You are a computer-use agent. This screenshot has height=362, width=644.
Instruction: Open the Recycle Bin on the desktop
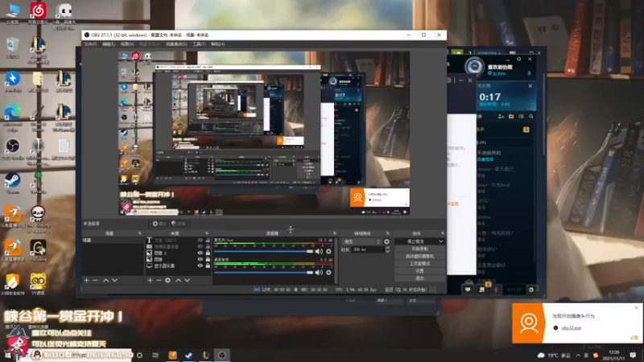coord(13,48)
